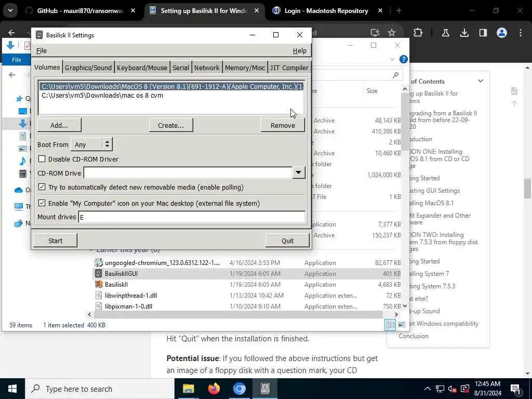Open the File Explorer help question-mark icon

coord(403,59)
